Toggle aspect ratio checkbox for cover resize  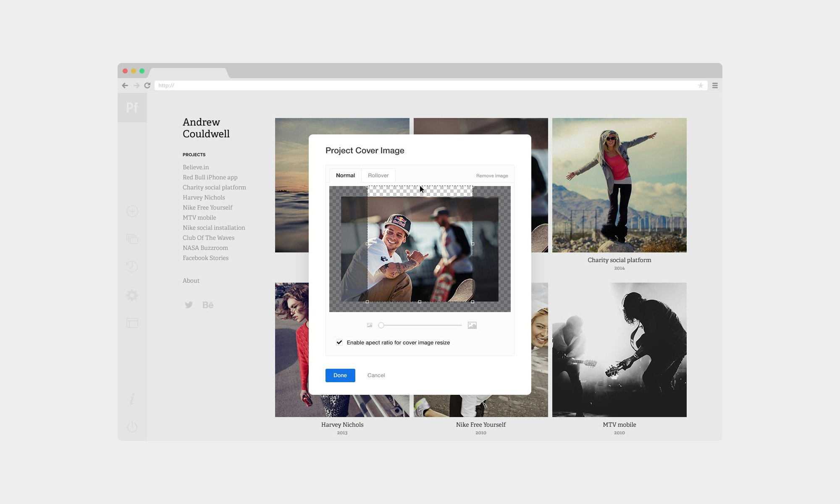tap(339, 342)
